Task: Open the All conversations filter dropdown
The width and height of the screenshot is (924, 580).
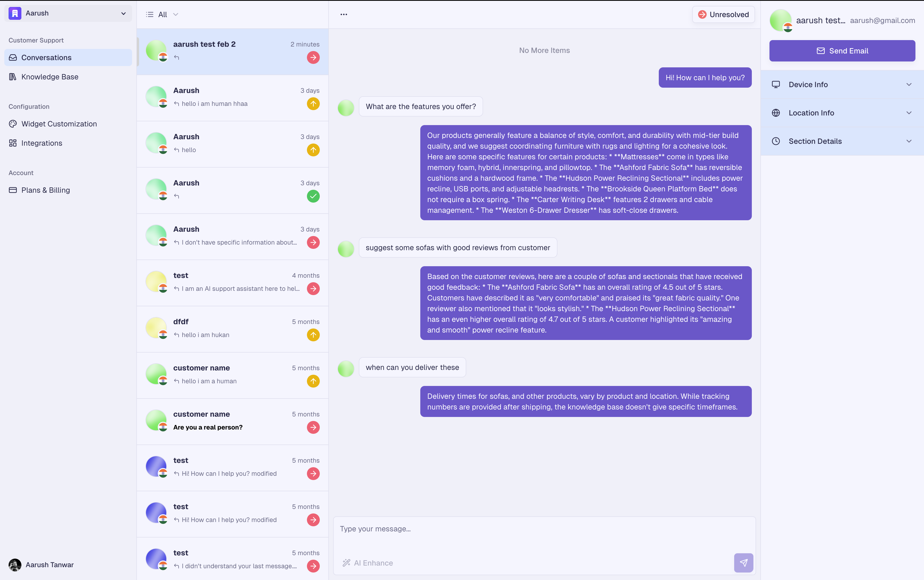Action: point(162,15)
